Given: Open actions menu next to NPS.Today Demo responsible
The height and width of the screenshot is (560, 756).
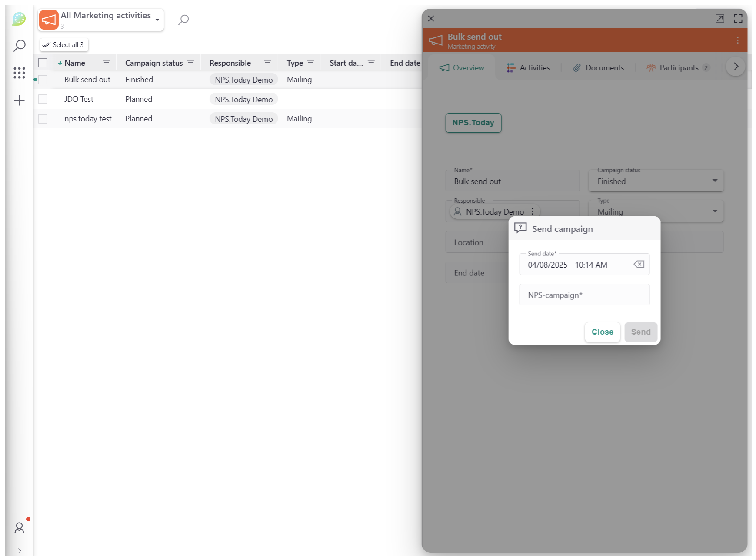Looking at the screenshot, I should pyautogui.click(x=533, y=211).
